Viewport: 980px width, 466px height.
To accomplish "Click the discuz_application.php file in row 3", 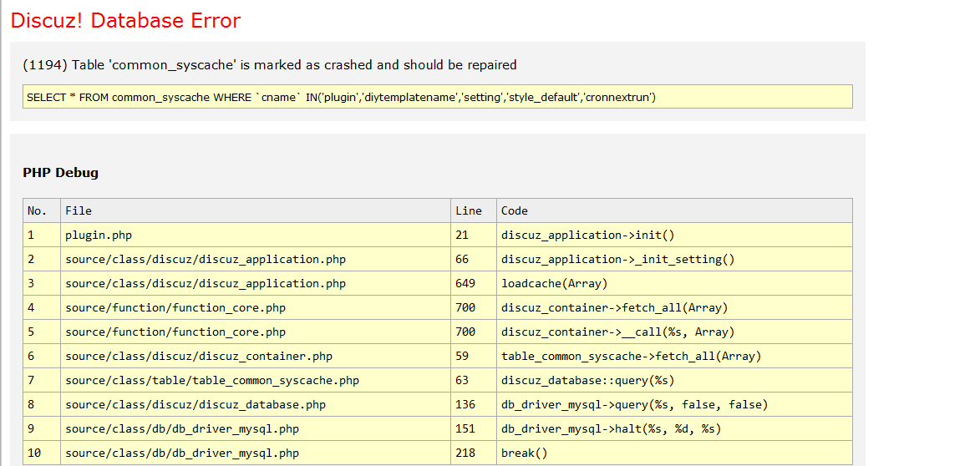I will coord(256,284).
